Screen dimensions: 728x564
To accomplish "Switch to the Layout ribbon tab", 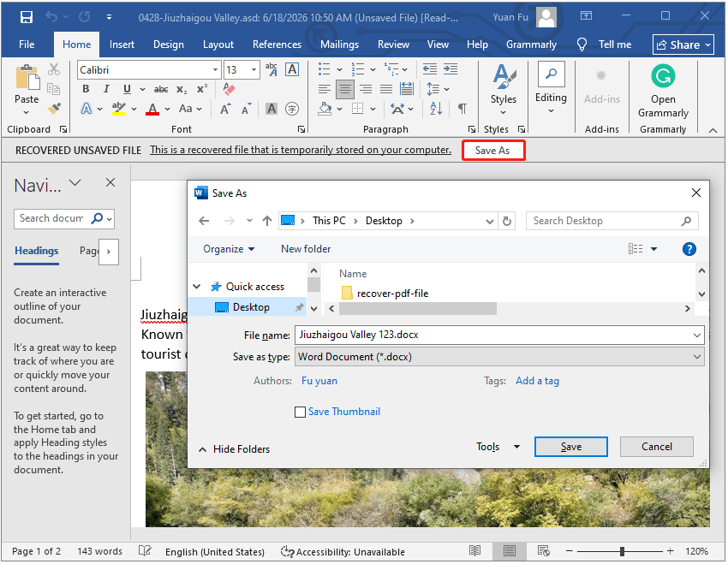I will 218,45.
